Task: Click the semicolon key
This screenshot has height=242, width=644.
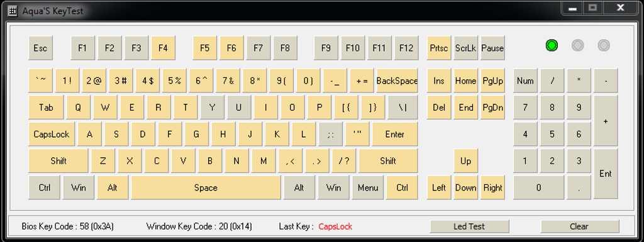Action: click(x=330, y=134)
